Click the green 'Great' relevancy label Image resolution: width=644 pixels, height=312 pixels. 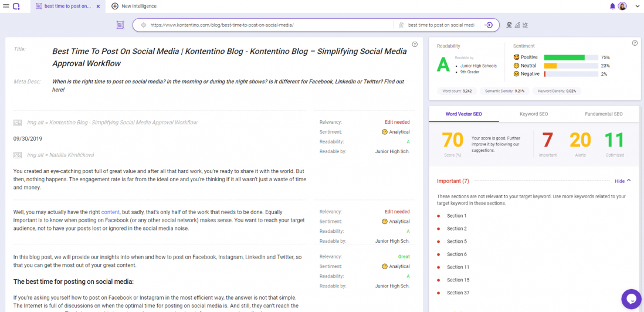[404, 257]
